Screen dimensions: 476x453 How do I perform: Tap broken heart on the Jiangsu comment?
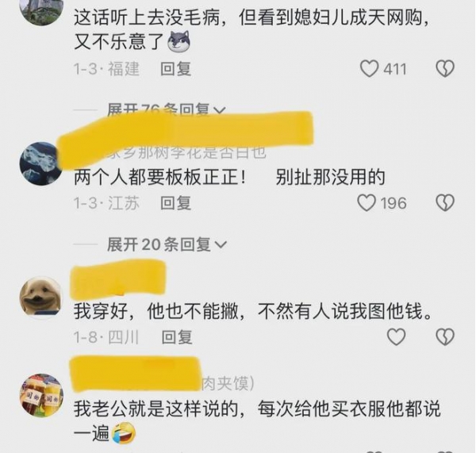445,203
